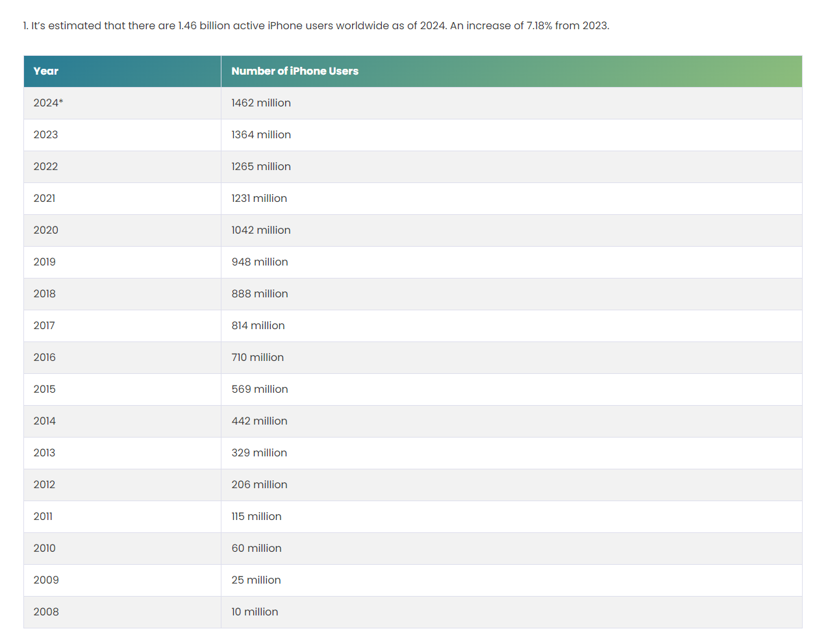
Task: Click the "888 million" value
Action: pos(260,294)
